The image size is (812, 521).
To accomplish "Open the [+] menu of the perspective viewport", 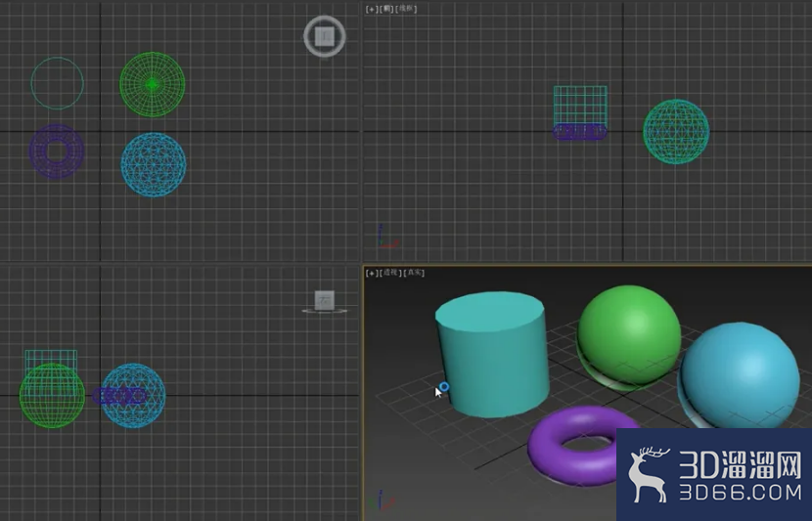I will click(371, 273).
